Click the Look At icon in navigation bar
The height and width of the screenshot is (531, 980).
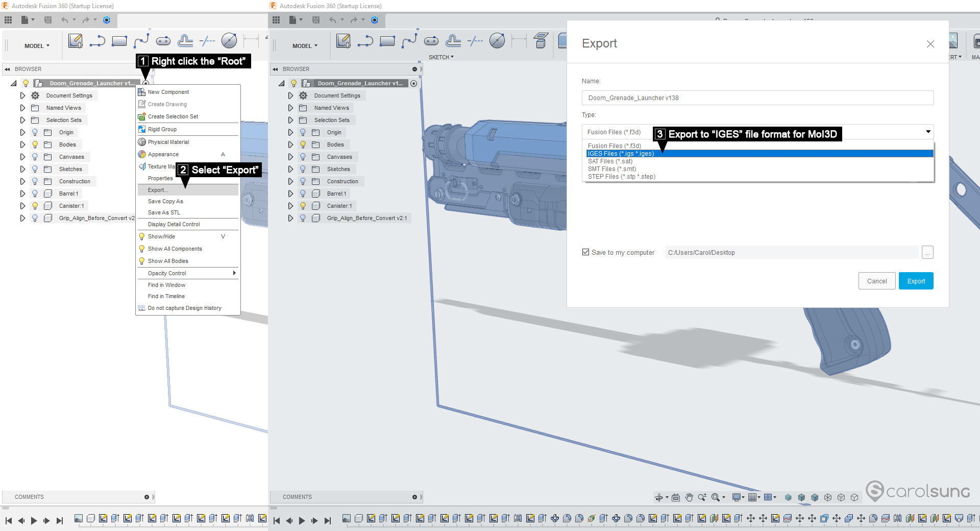[676, 497]
